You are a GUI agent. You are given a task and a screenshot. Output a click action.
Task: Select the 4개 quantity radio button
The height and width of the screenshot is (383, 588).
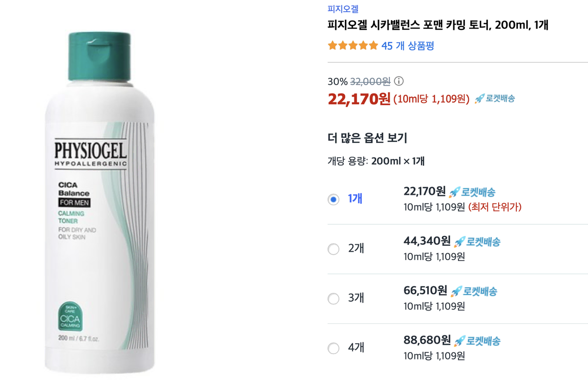[333, 348]
